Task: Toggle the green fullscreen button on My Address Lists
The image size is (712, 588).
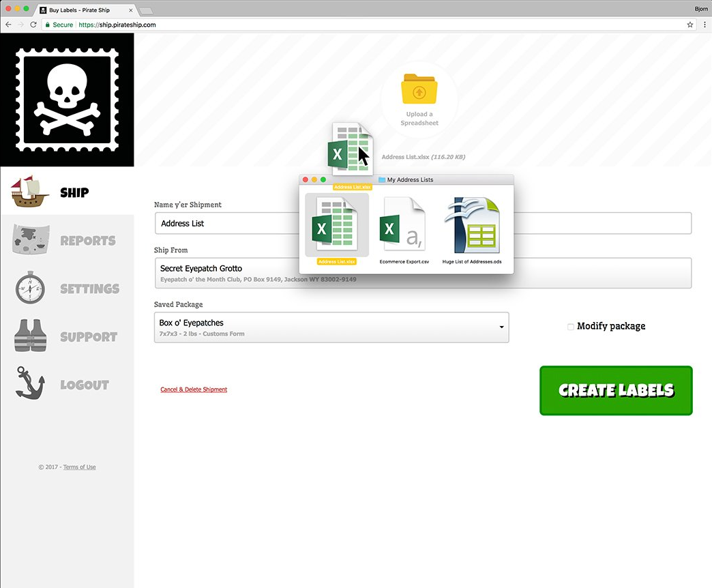Action: point(322,179)
